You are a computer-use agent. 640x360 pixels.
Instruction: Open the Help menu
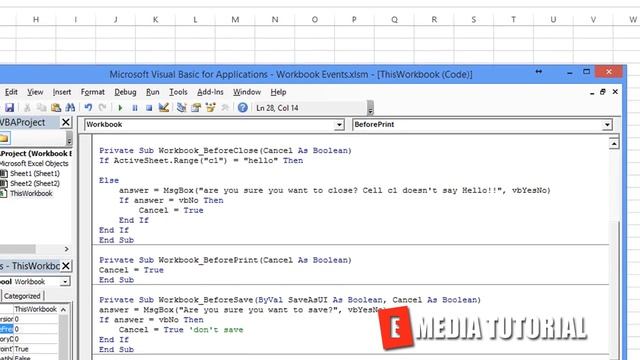tap(278, 92)
